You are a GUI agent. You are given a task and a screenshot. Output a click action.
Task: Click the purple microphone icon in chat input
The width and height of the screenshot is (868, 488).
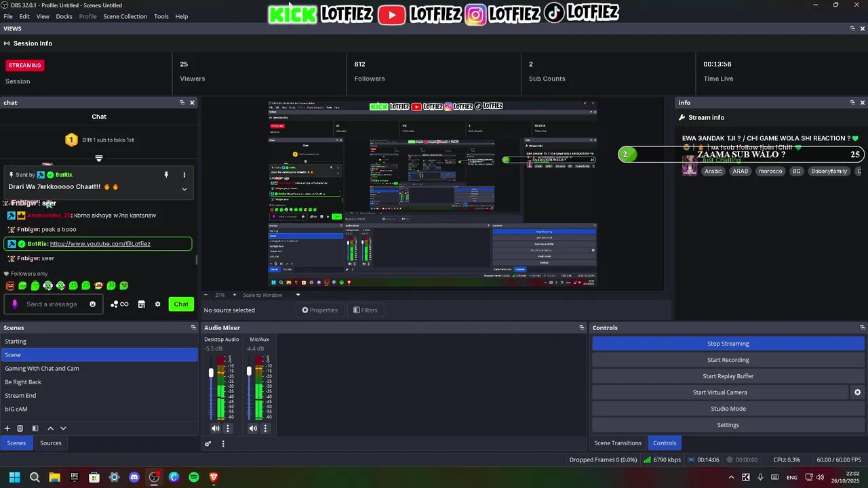[15, 304]
